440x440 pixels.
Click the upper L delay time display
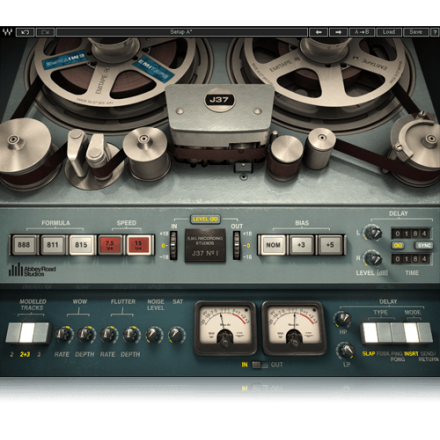tap(411, 234)
